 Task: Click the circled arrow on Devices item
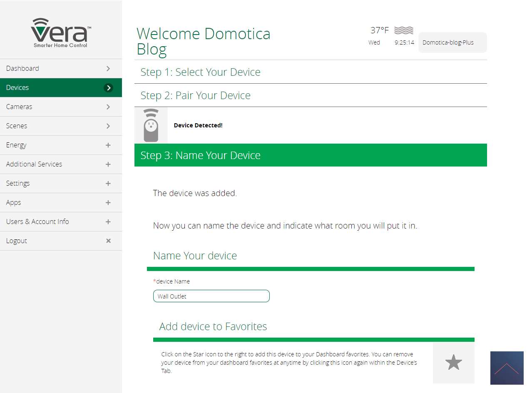point(108,87)
